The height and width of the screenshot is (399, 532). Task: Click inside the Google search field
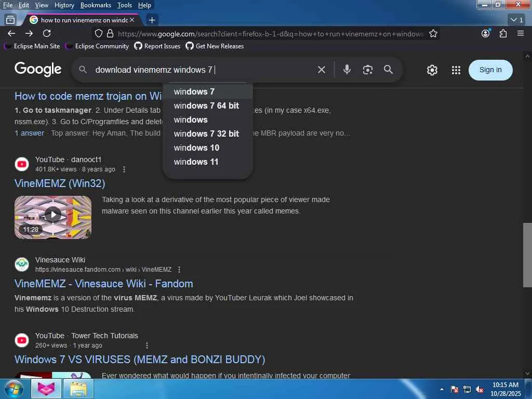pos(204,70)
